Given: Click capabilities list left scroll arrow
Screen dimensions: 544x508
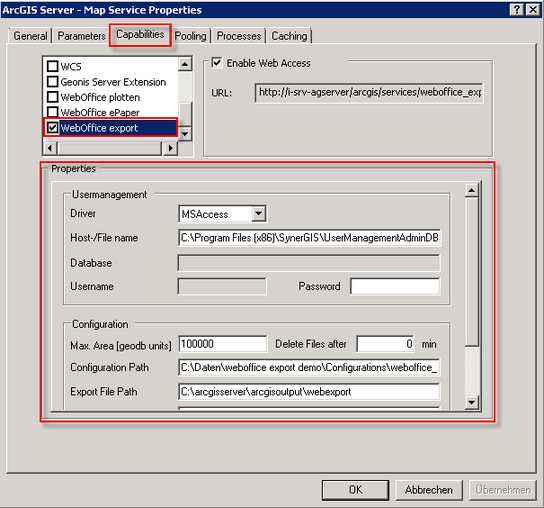Looking at the screenshot, I should [50, 148].
